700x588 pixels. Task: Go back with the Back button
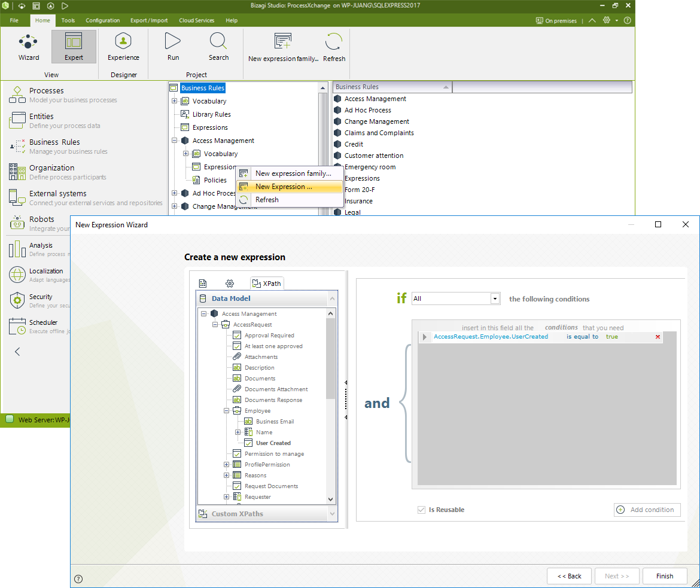click(x=569, y=576)
